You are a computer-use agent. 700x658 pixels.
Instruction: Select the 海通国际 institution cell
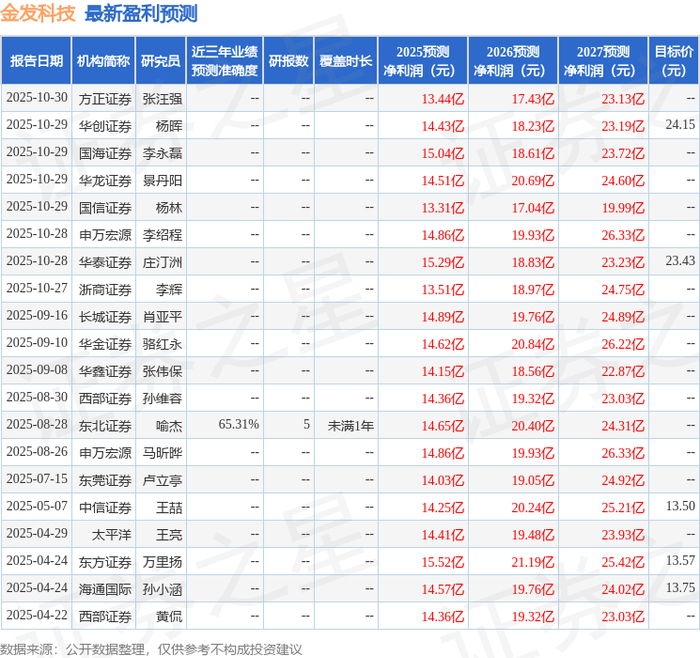[x=105, y=589]
